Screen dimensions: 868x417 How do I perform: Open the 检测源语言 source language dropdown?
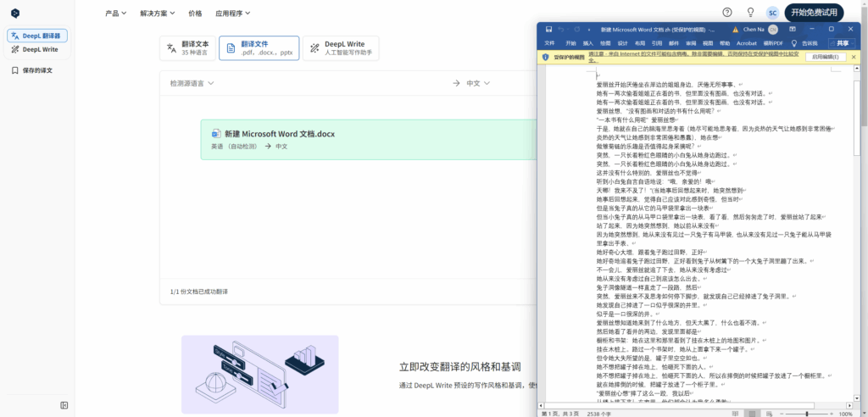192,83
